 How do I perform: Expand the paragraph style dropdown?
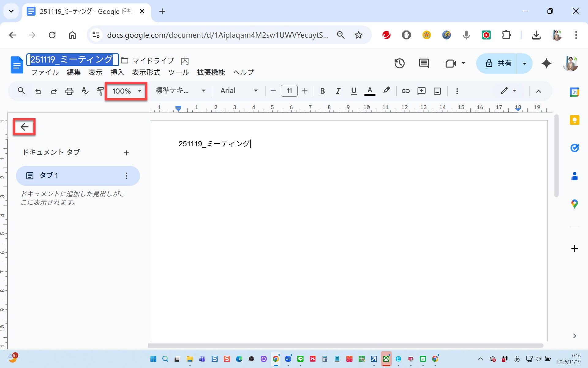point(180,91)
